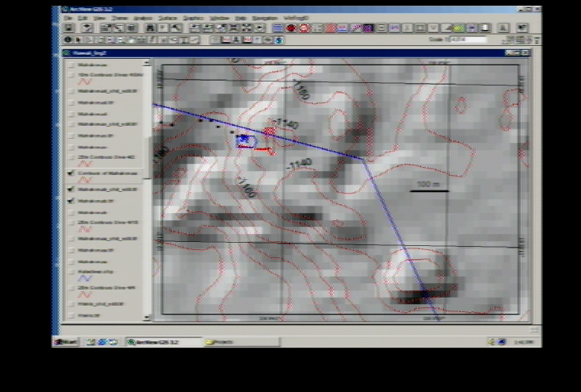Open the Surface menu
Screen dimensions: 581x392
tap(167, 18)
